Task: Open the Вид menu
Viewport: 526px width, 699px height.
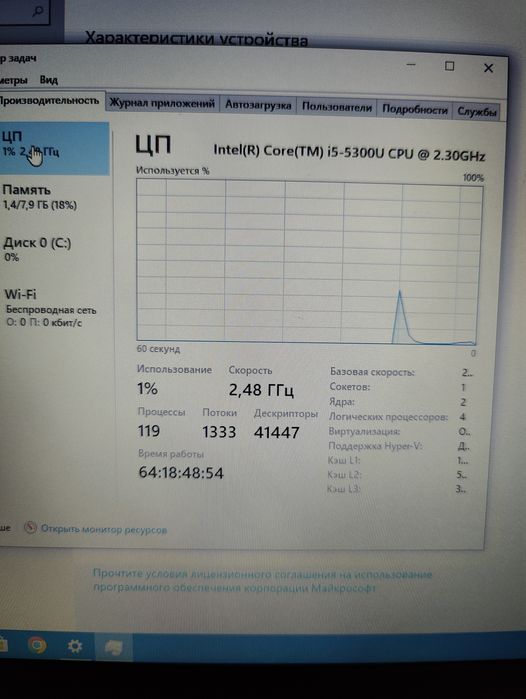Action: [49, 80]
